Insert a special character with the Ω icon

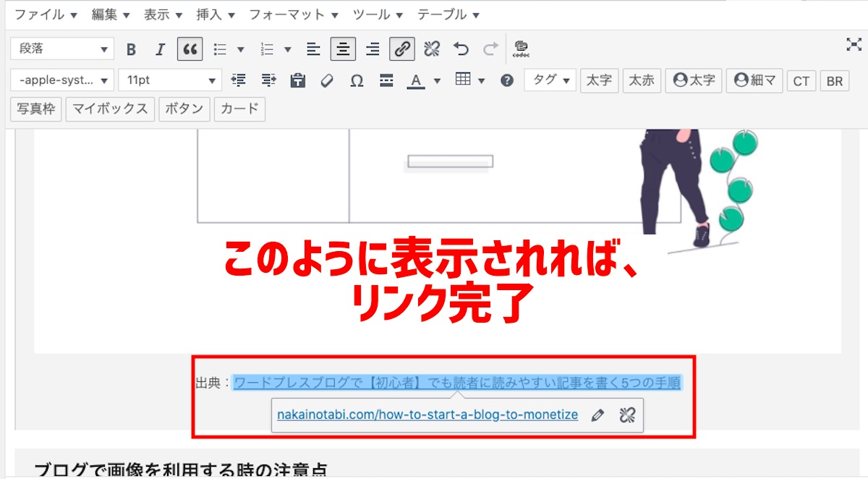tap(356, 80)
